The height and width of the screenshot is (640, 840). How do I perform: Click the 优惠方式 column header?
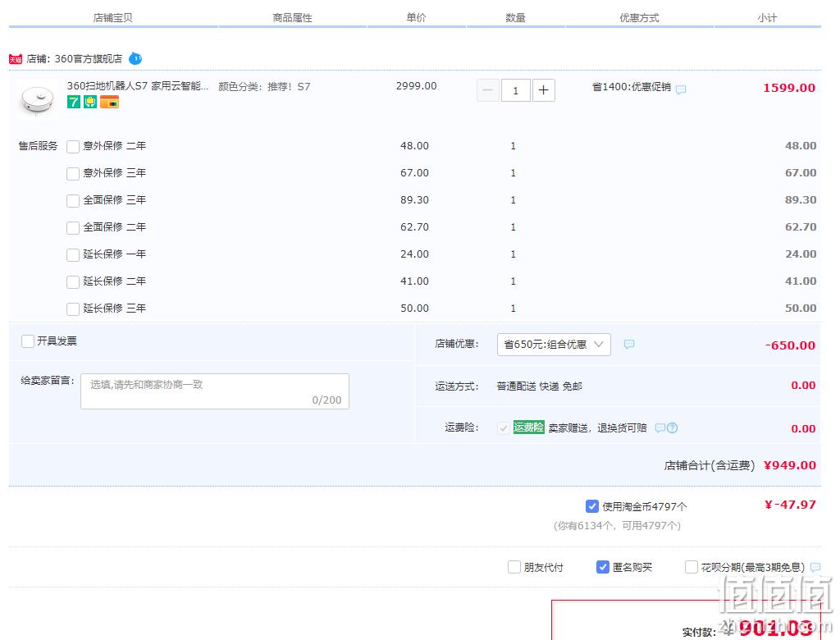pos(639,18)
